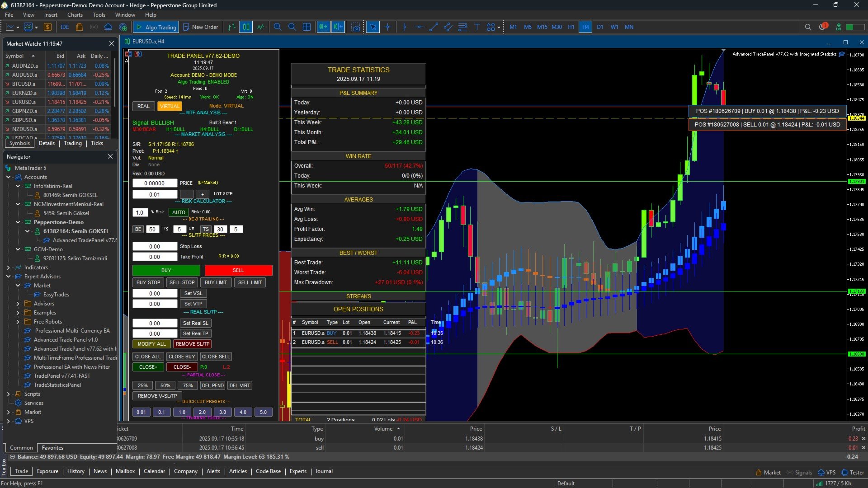Select the crosshair tool
Image resolution: width=868 pixels, height=488 pixels.
tap(387, 27)
